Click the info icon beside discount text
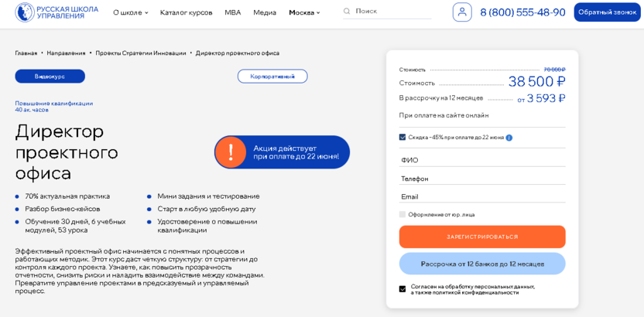644x317 pixels. click(x=509, y=138)
